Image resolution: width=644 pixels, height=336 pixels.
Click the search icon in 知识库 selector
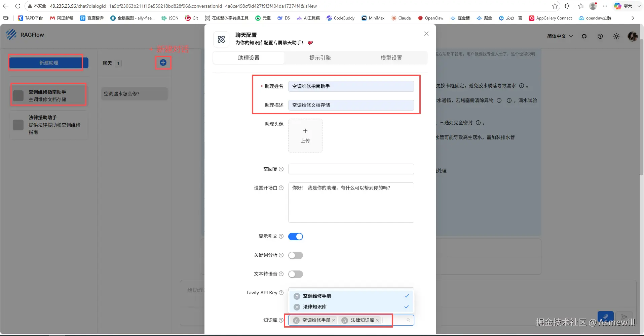(x=408, y=320)
